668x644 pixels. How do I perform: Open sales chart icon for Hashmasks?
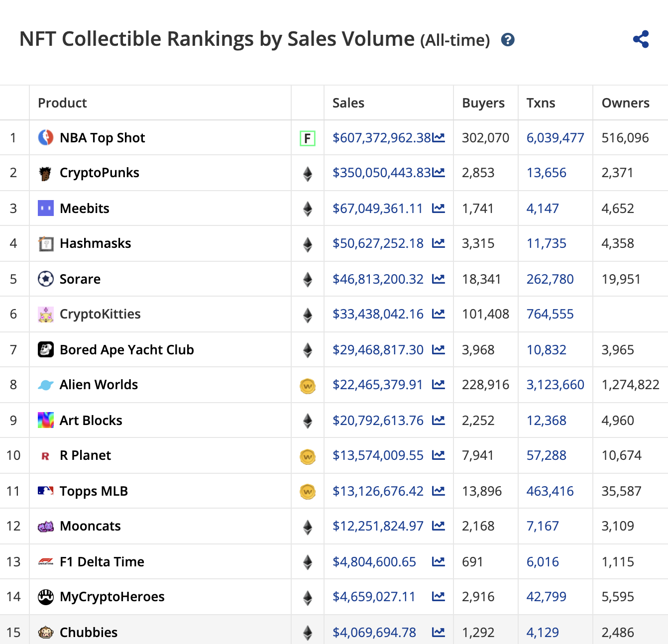[x=439, y=243]
